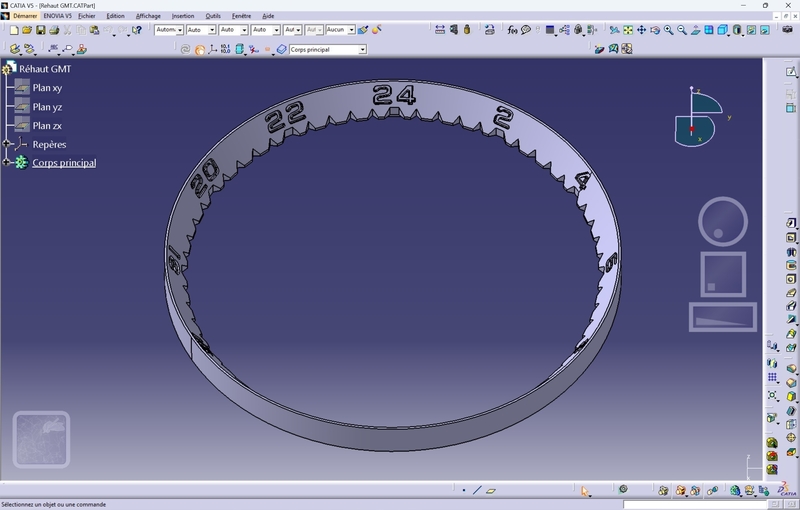Open the Aucun layer dropdown
This screenshot has width=800, height=510.
tap(349, 30)
